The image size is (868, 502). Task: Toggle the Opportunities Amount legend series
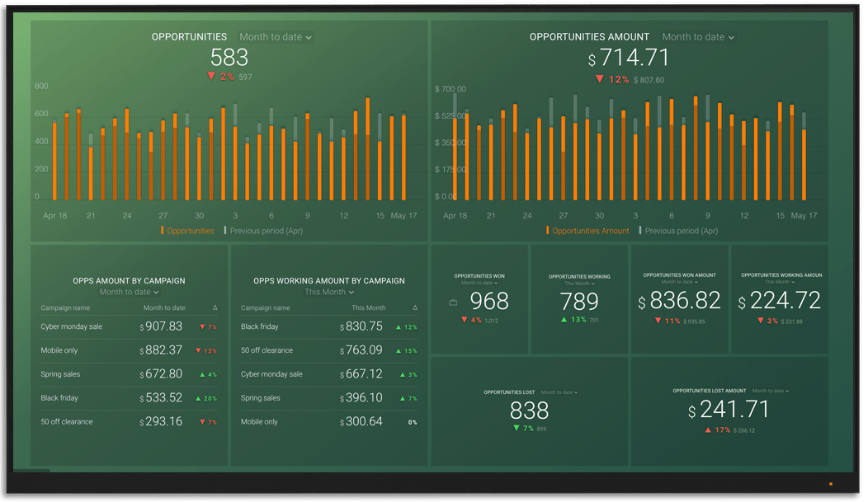tap(587, 231)
